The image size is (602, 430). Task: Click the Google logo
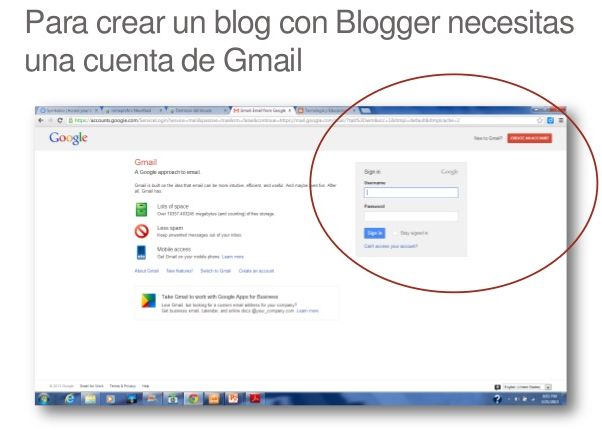tap(68, 138)
